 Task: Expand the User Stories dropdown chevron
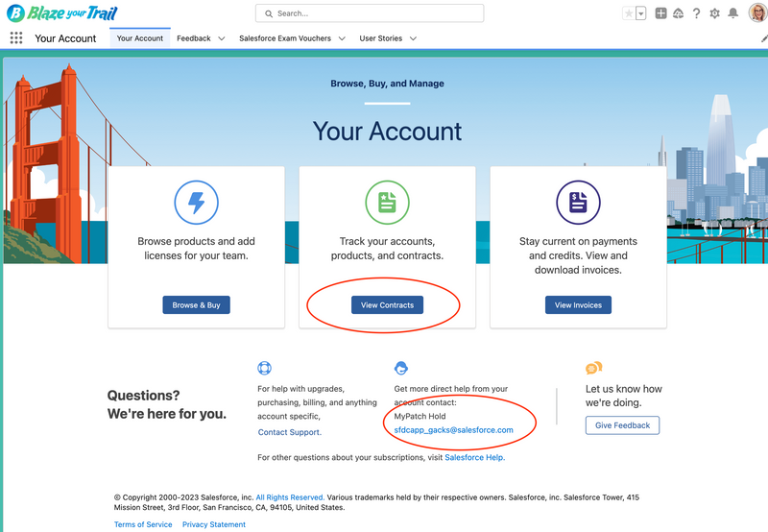(413, 38)
